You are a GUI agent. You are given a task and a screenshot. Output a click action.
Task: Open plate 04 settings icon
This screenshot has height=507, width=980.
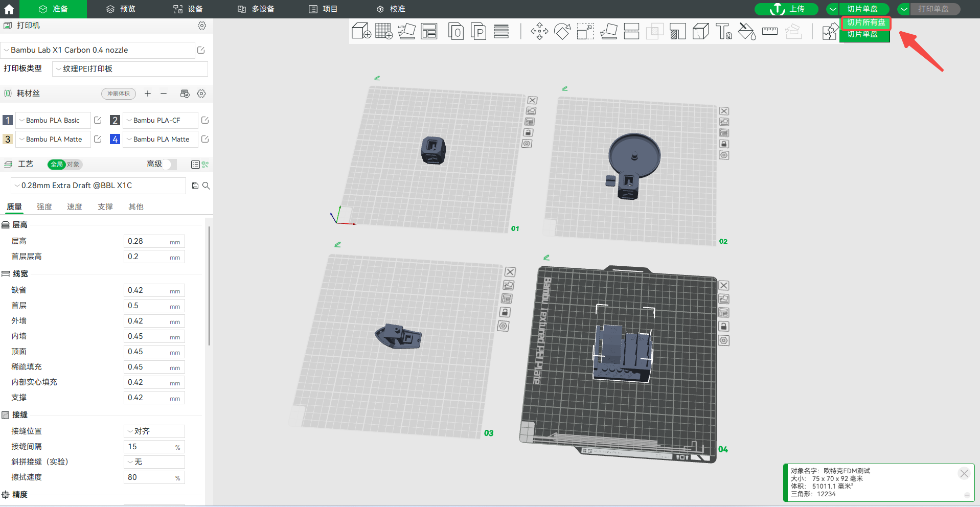click(724, 340)
